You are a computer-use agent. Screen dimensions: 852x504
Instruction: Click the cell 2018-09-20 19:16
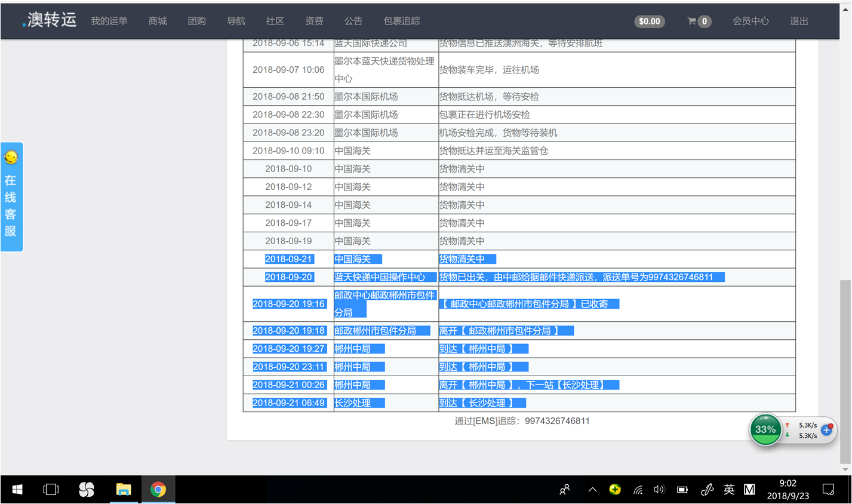[288, 304]
